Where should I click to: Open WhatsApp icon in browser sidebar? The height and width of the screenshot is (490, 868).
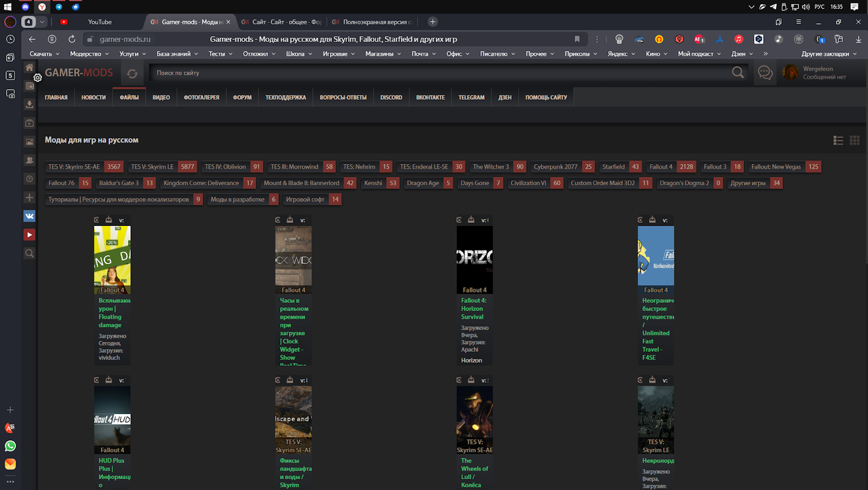[10, 447]
